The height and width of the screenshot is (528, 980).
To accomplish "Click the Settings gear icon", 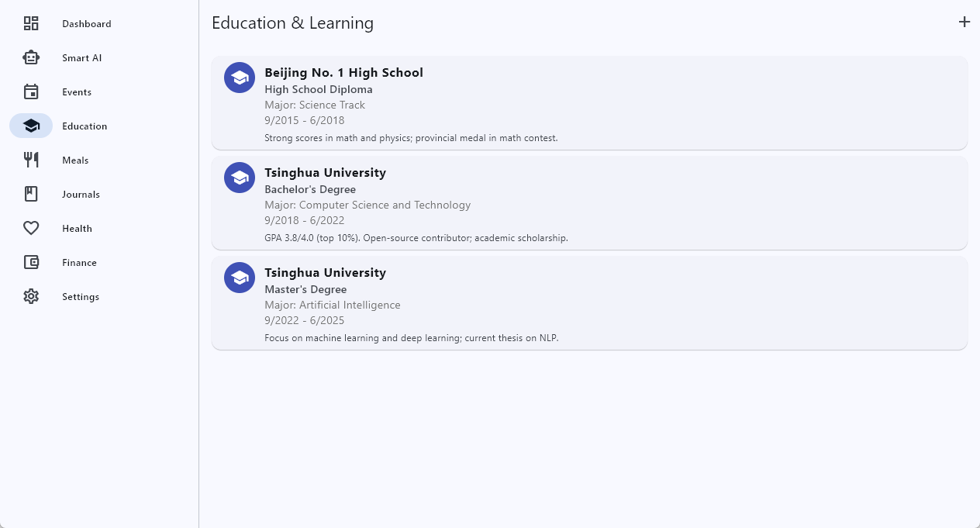I will tap(31, 296).
